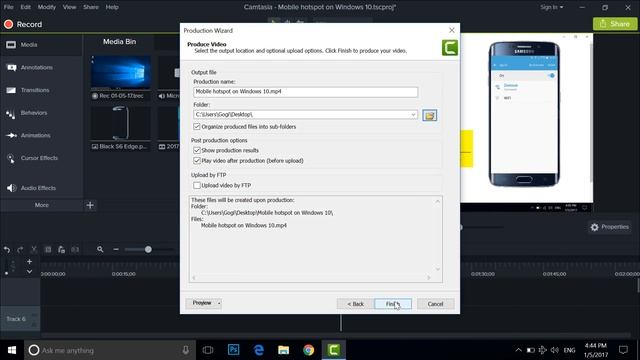
Task: Open the Modify menu
Action: [x=47, y=7]
